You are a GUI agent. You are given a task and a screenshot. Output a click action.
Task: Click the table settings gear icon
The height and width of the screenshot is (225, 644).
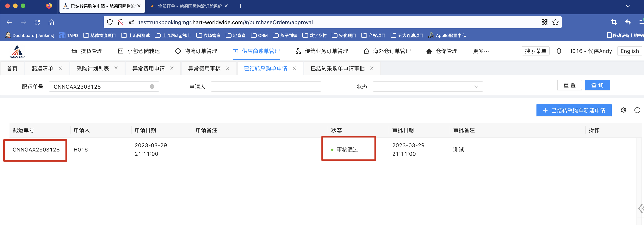pyautogui.click(x=623, y=110)
